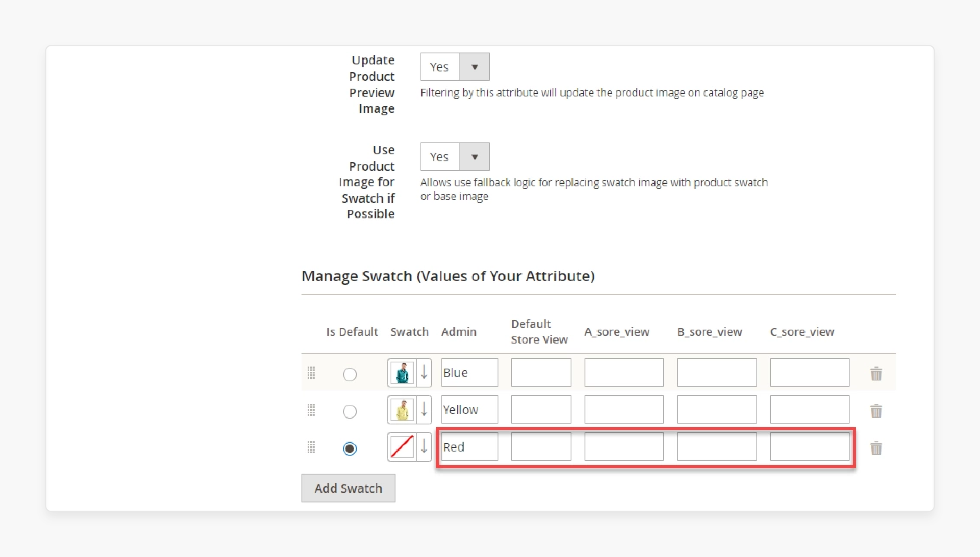Viewport: 980px width, 557px height.
Task: Open the Blue swatch image thumbnail
Action: click(x=402, y=373)
